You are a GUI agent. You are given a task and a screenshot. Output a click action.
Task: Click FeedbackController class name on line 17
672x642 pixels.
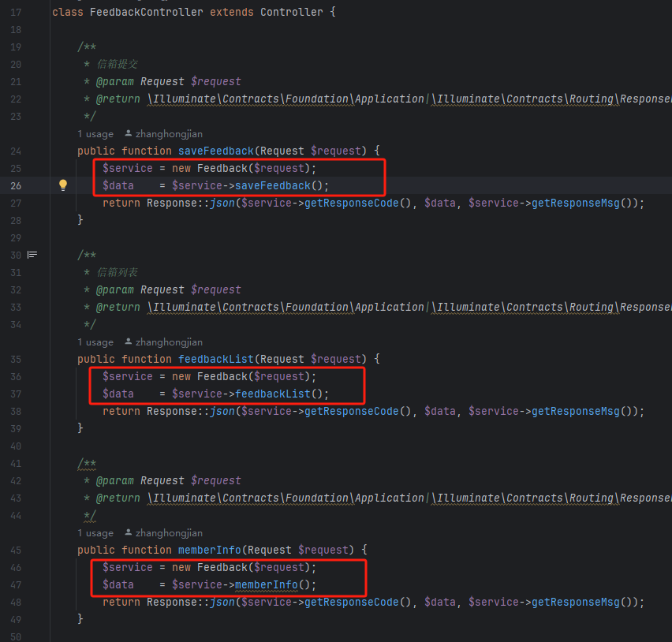click(x=143, y=12)
